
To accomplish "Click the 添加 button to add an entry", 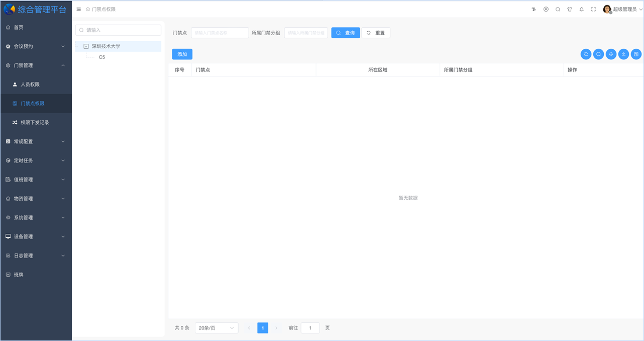I will [182, 54].
